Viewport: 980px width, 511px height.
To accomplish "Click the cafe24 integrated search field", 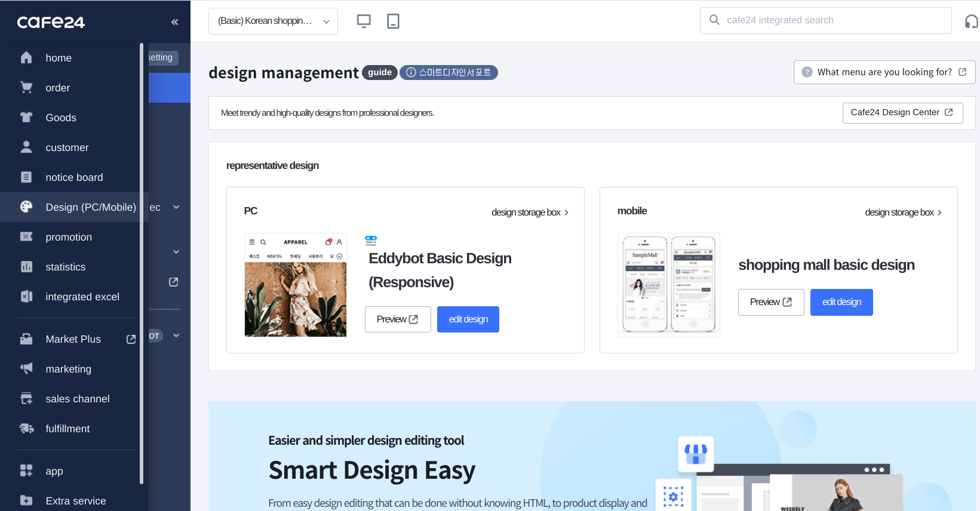I will (x=826, y=20).
